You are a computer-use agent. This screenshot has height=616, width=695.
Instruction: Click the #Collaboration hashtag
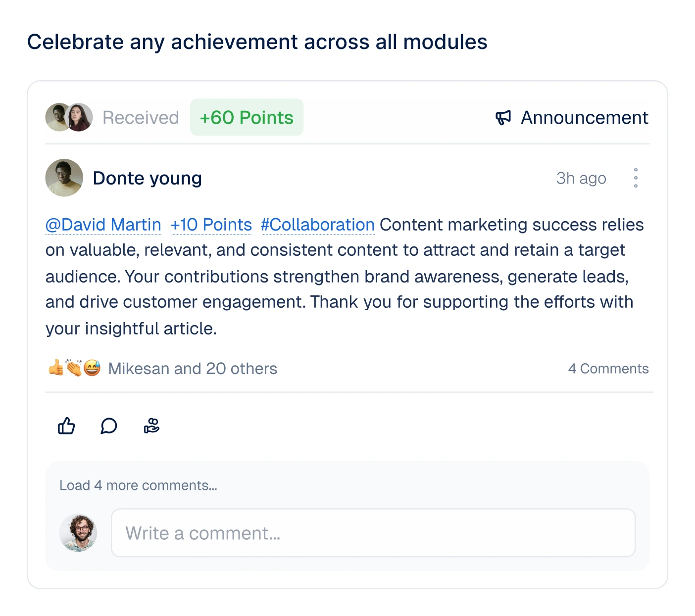(x=317, y=225)
